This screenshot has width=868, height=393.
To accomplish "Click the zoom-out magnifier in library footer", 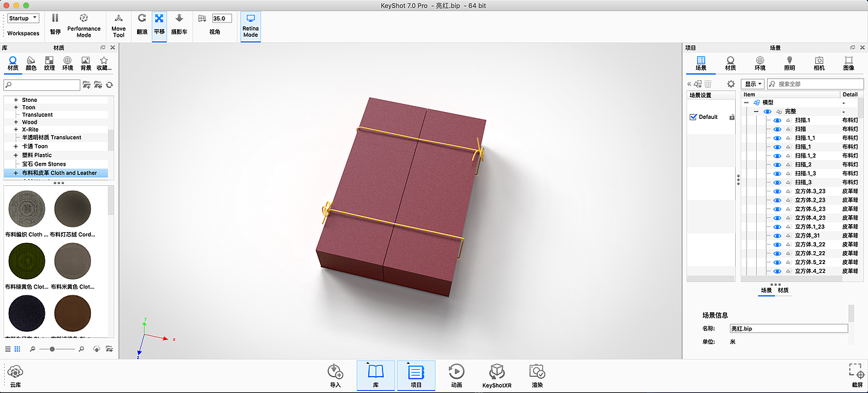I will tap(32, 349).
